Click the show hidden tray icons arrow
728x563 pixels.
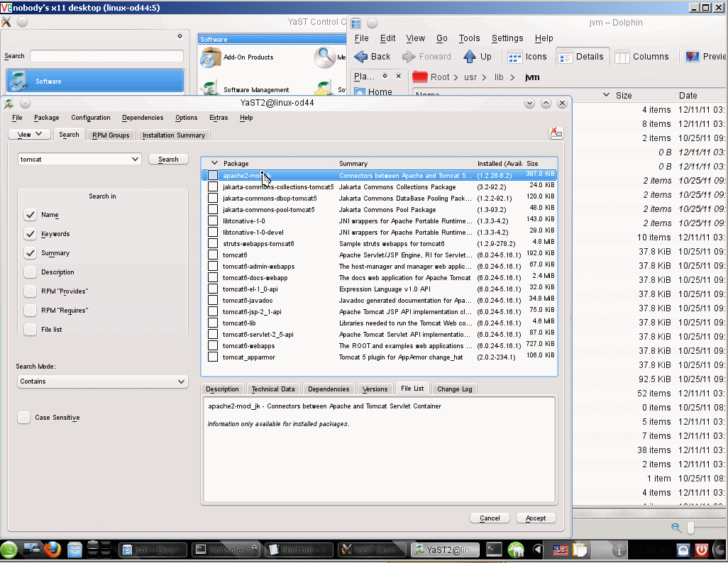pyautogui.click(x=538, y=550)
